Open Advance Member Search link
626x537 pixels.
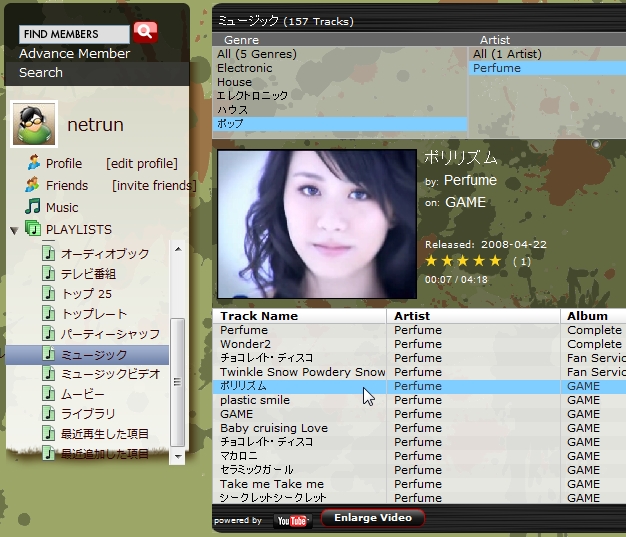coord(74,63)
